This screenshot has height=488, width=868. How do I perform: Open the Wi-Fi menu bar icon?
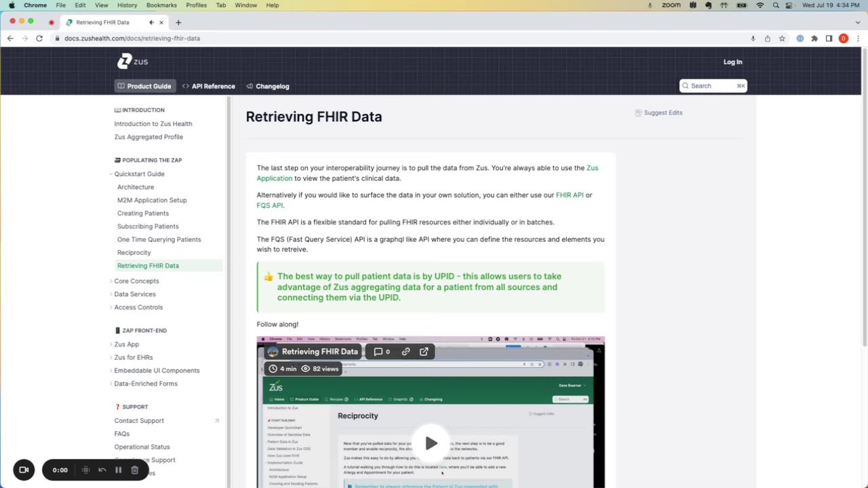click(x=760, y=5)
